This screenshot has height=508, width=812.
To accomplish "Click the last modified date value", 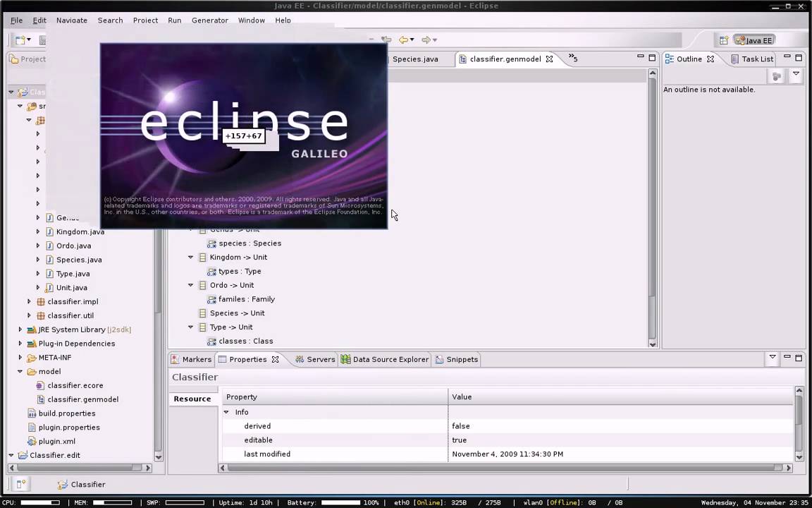I will (507, 454).
